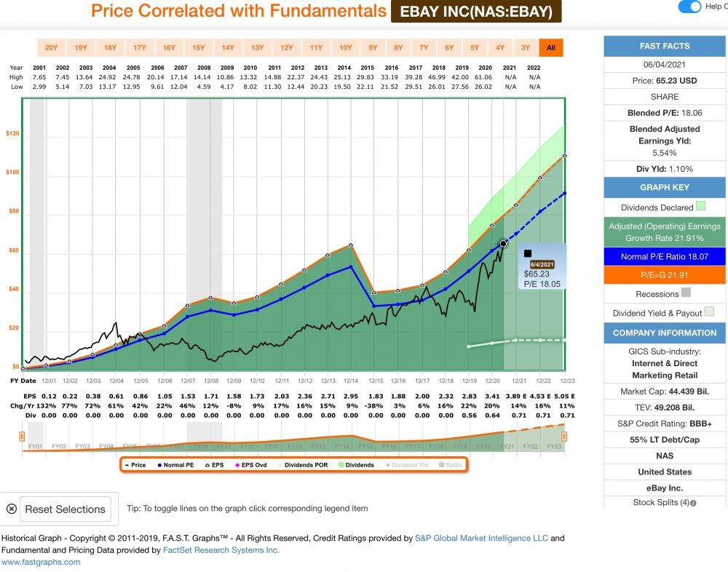Image resolution: width=728 pixels, height=572 pixels.
Task: Select the 10Y time range tab
Action: click(345, 47)
